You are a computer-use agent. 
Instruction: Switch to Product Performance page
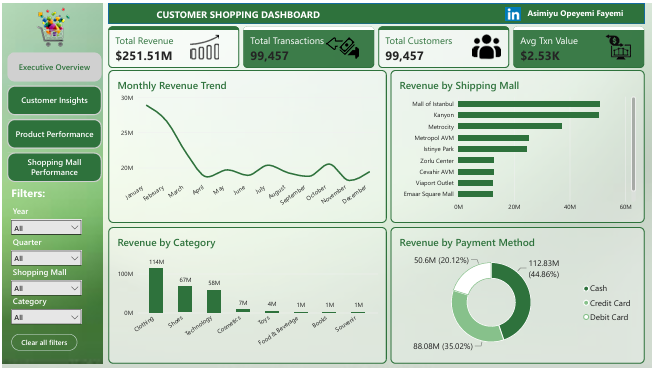pyautogui.click(x=54, y=134)
